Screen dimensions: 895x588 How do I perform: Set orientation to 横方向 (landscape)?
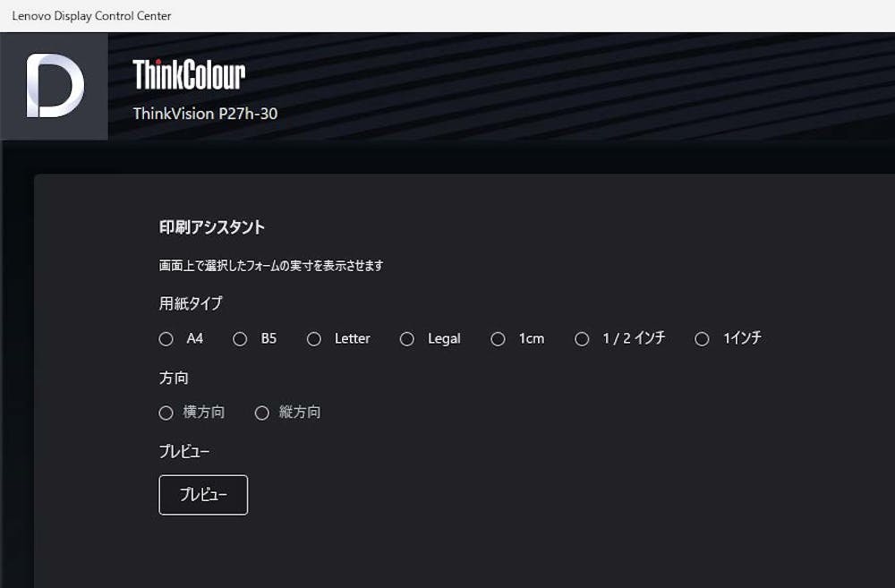(166, 413)
